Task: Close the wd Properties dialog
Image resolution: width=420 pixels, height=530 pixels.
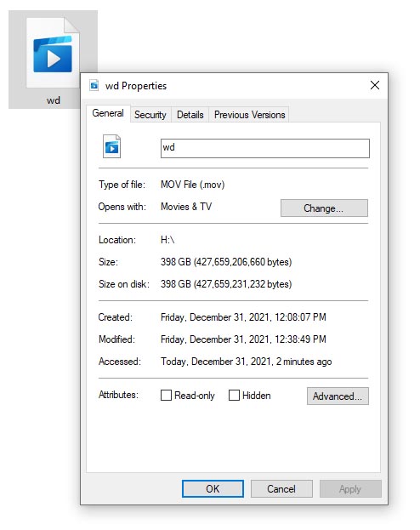Action: click(375, 85)
